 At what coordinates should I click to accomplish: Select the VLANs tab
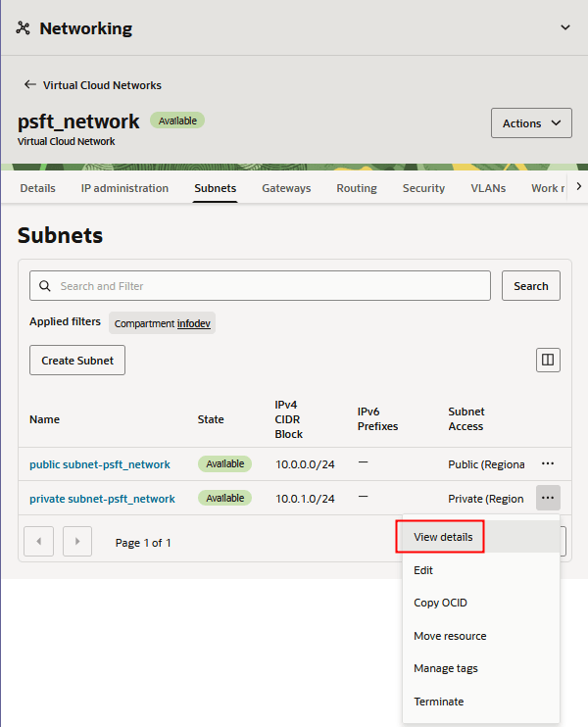[488, 188]
